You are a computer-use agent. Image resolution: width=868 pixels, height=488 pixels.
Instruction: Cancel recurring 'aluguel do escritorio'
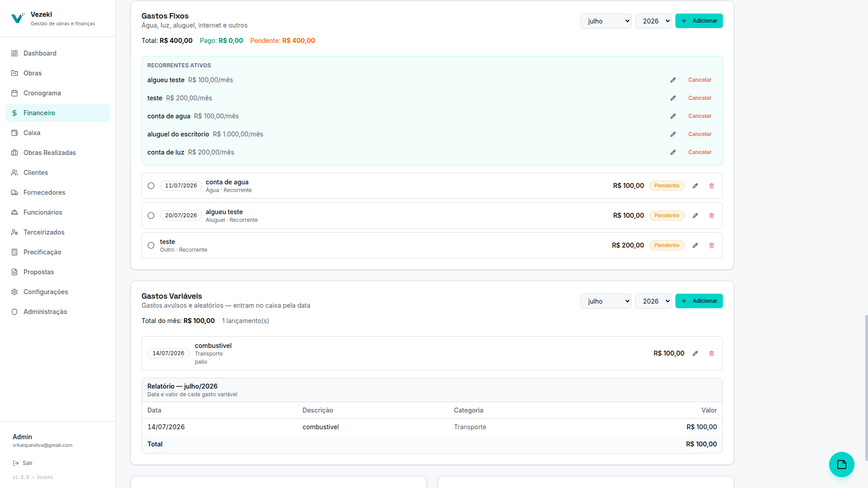(x=699, y=134)
